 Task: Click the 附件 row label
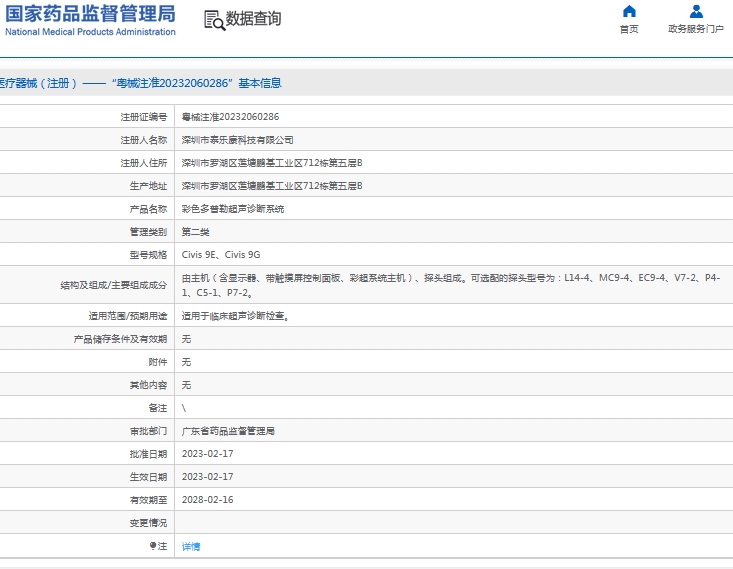coord(158,362)
